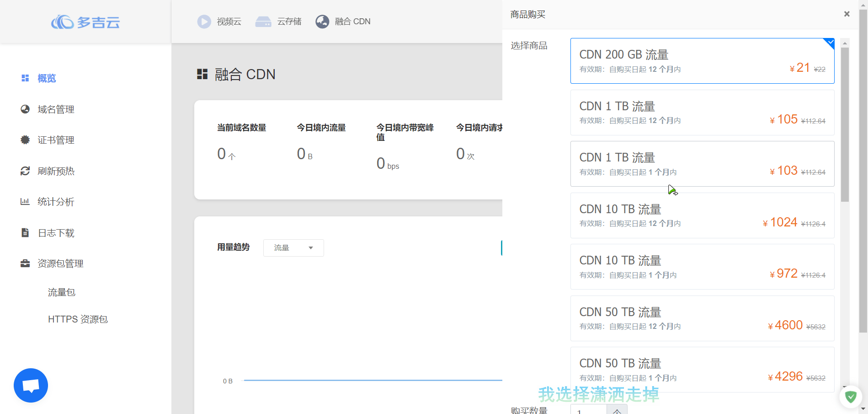Open the customer service chat bubble
Viewport: 868px width, 414px height.
(x=30, y=385)
